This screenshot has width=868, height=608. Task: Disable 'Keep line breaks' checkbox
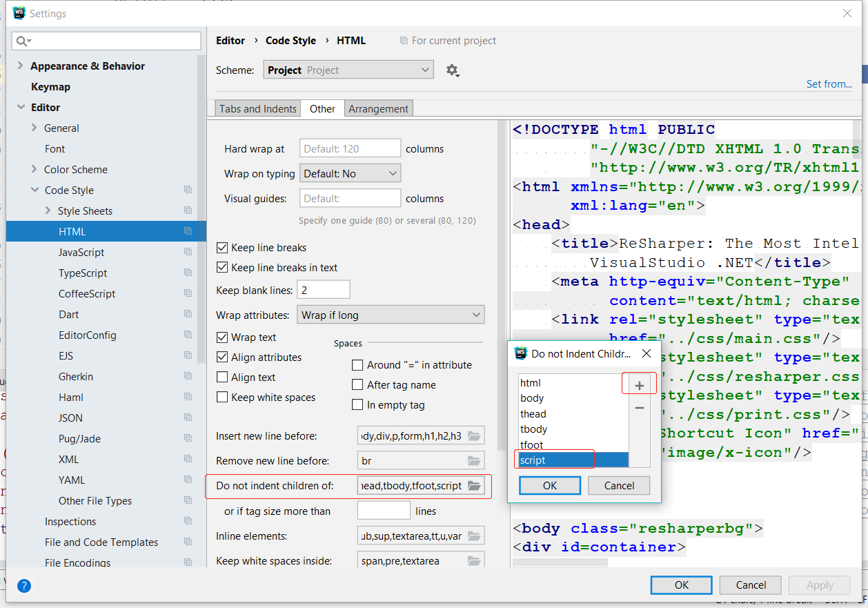click(222, 247)
